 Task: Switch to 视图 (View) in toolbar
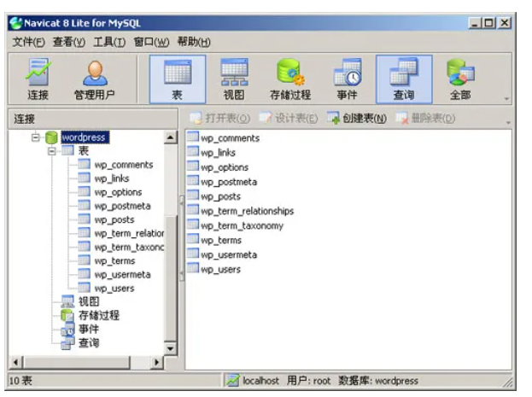(x=234, y=79)
